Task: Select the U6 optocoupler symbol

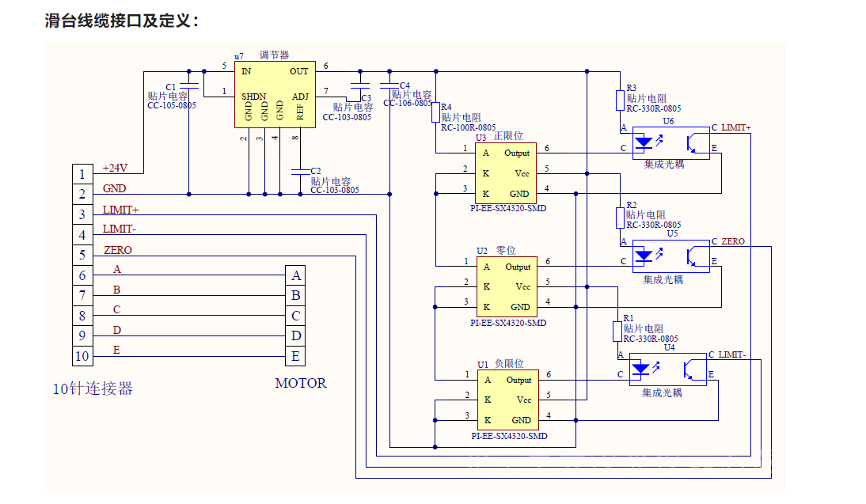Action: point(670,143)
